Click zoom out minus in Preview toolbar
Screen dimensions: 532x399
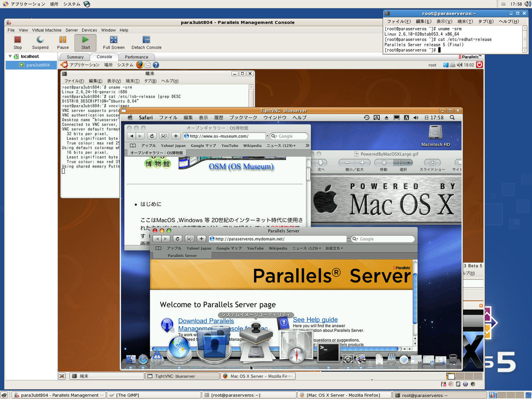(x=347, y=163)
